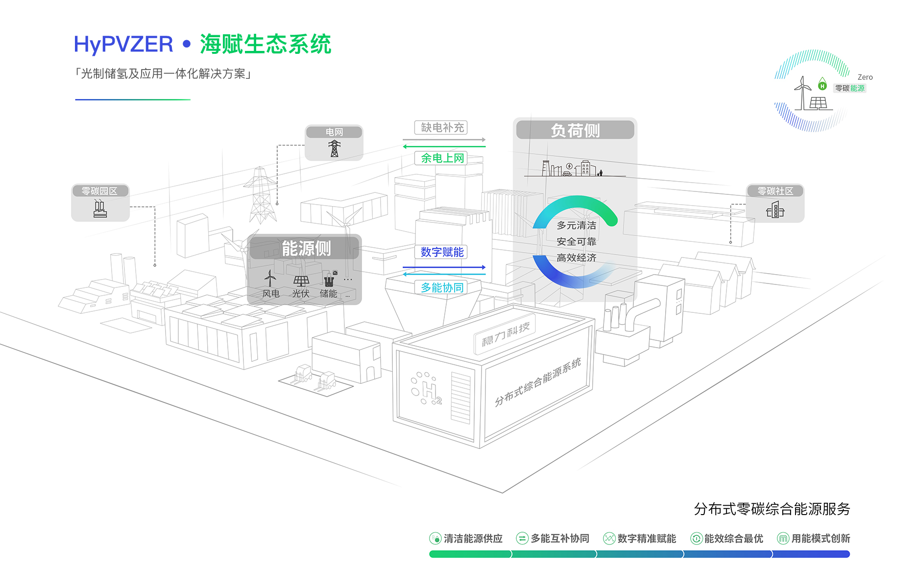Select the 储能 battery storage icon

click(329, 281)
